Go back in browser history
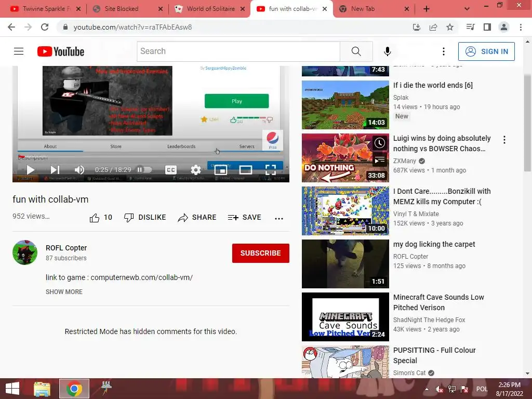The width and height of the screenshot is (532, 399). [11, 27]
